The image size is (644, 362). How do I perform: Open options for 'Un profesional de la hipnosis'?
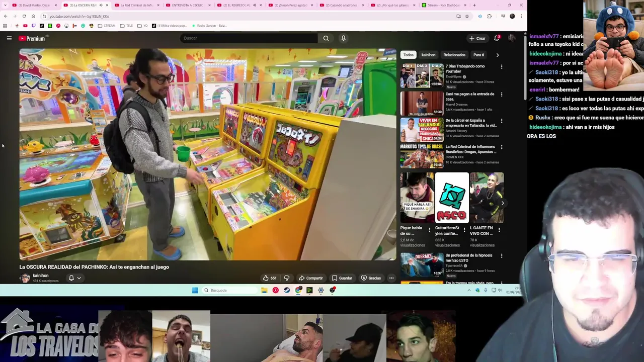(501, 256)
